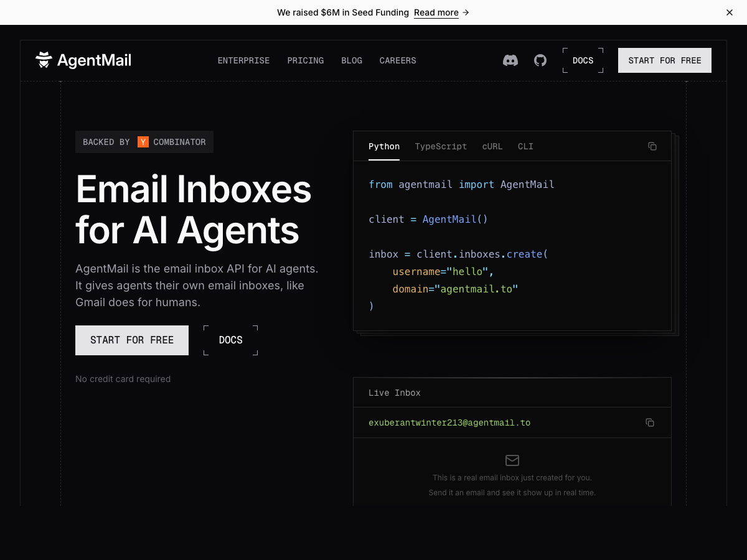Switch to the cURL code tab
747x560 pixels.
[492, 146]
